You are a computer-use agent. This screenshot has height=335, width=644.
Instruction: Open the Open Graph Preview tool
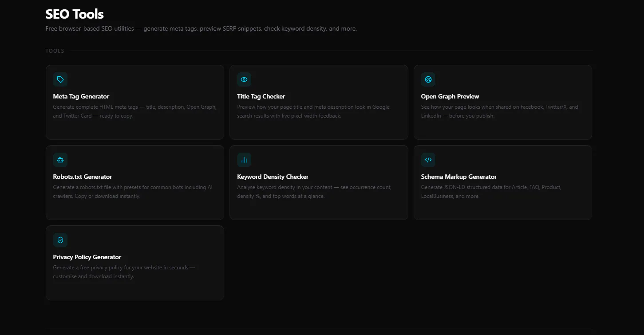[x=503, y=102]
